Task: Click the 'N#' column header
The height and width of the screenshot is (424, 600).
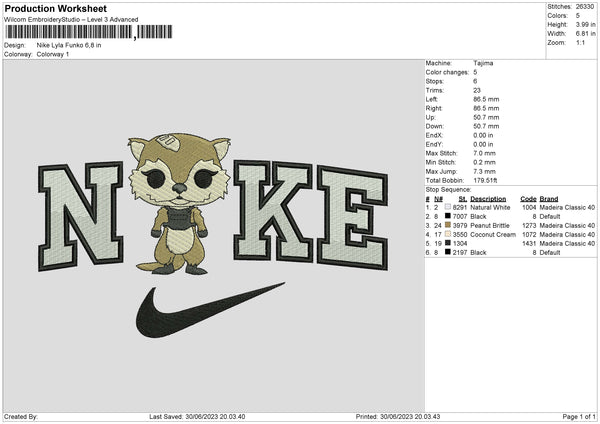Action: click(438, 199)
